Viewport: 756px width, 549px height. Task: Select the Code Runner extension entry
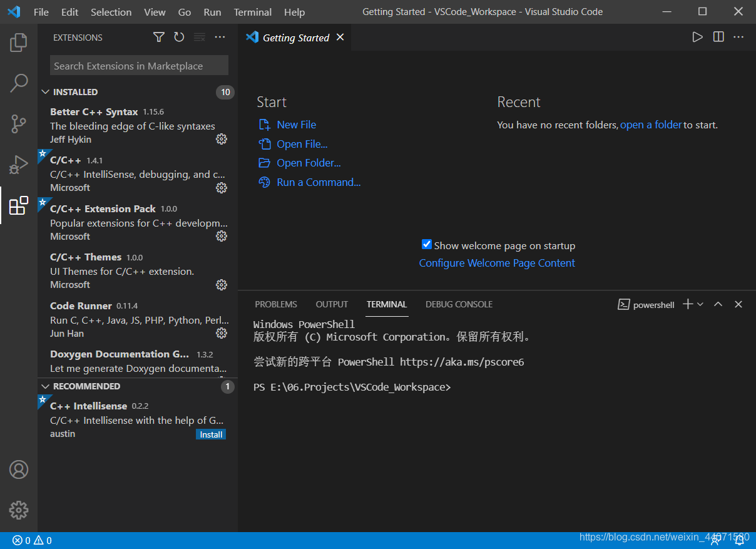[x=138, y=319]
